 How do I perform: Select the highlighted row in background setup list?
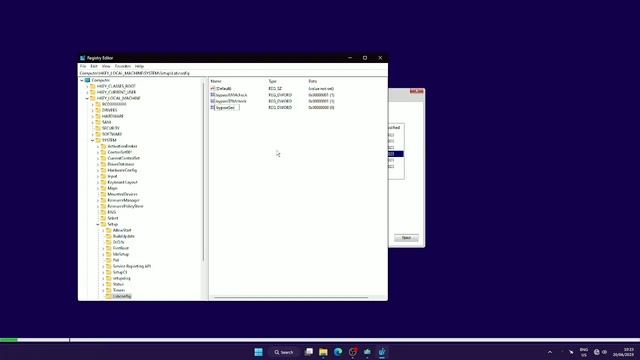coord(396,154)
